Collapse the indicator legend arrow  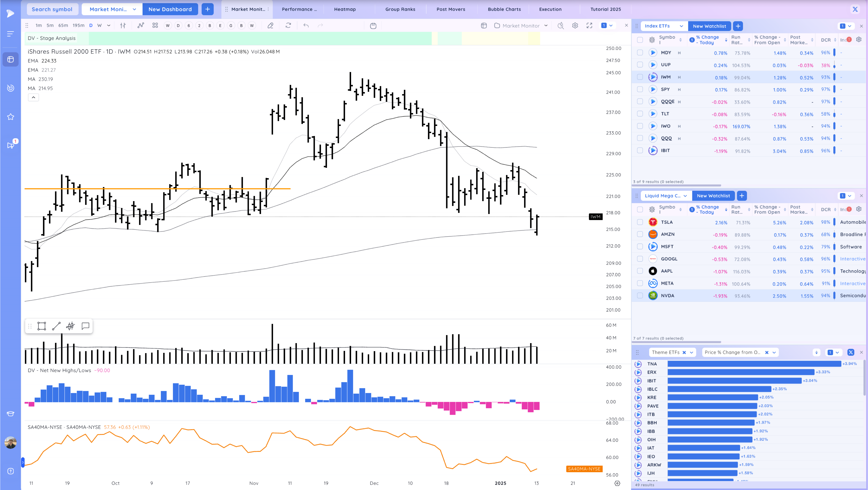click(33, 97)
